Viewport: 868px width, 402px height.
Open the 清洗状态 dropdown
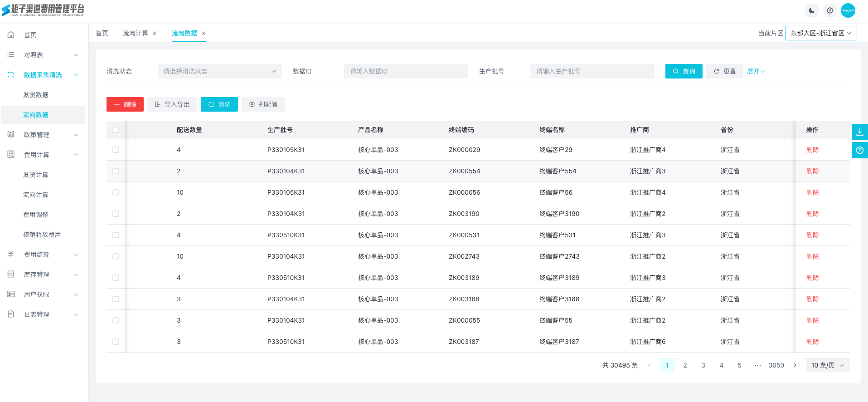(219, 71)
